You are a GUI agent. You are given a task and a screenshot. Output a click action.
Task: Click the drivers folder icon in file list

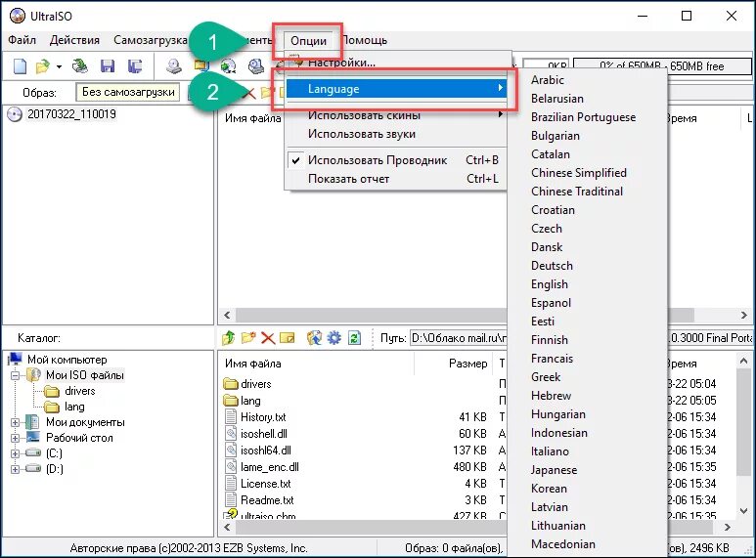click(231, 384)
